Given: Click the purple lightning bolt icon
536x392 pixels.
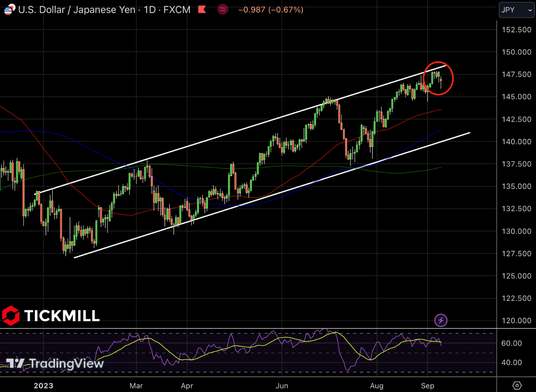Looking at the screenshot, I should tap(441, 320).
